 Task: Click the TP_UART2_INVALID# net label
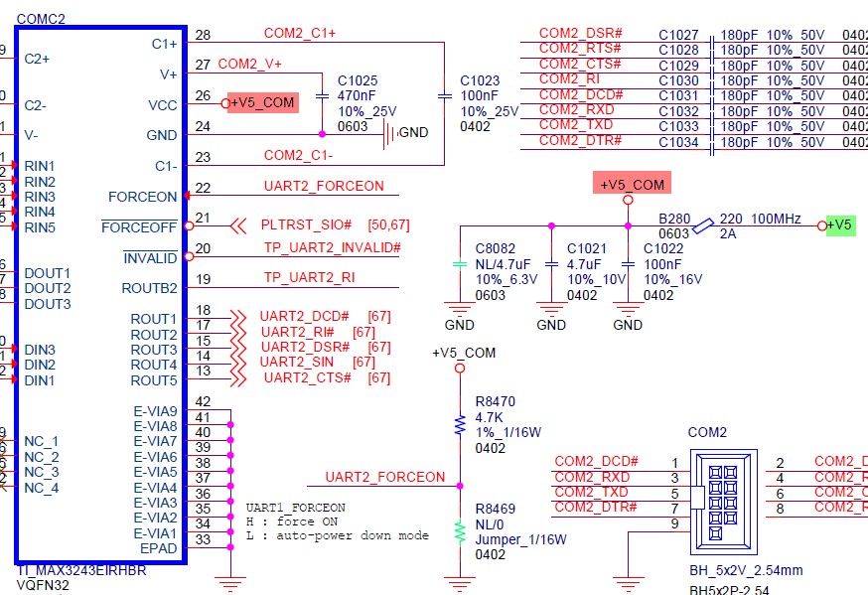[332, 247]
